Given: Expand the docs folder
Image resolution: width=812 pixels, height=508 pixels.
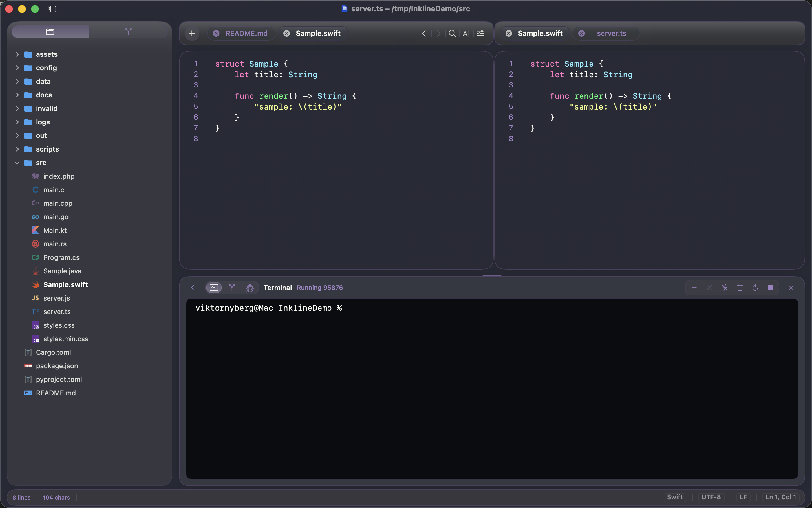Looking at the screenshot, I should click(x=17, y=95).
